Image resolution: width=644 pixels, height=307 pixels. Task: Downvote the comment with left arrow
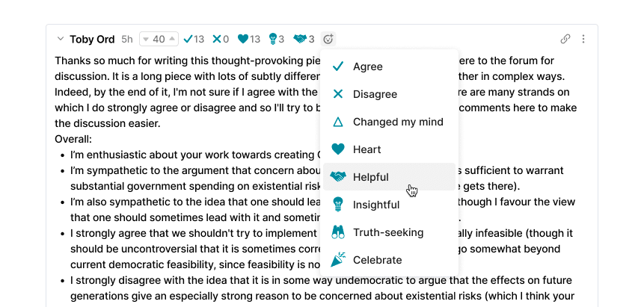(145, 40)
